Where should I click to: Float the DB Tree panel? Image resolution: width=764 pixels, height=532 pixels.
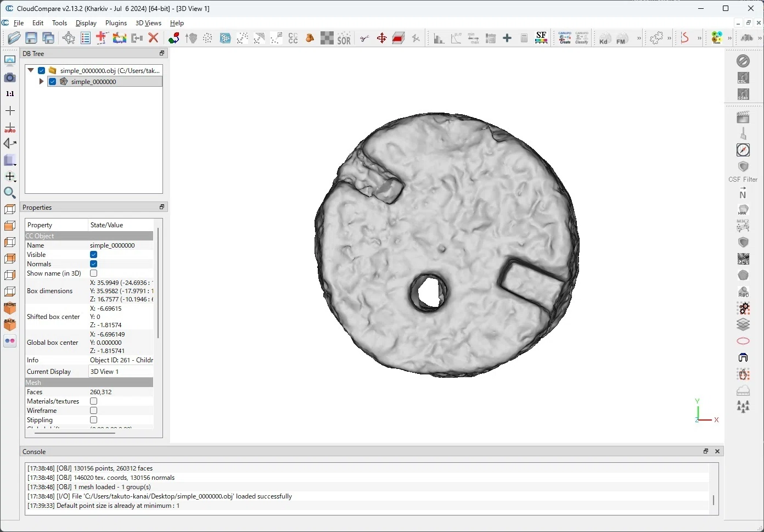162,53
